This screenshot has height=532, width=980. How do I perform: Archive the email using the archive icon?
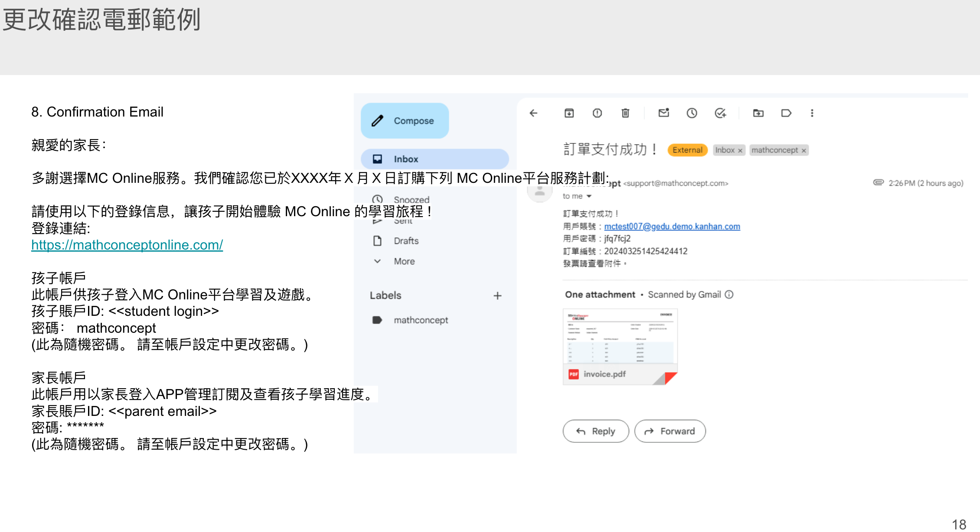click(x=569, y=113)
